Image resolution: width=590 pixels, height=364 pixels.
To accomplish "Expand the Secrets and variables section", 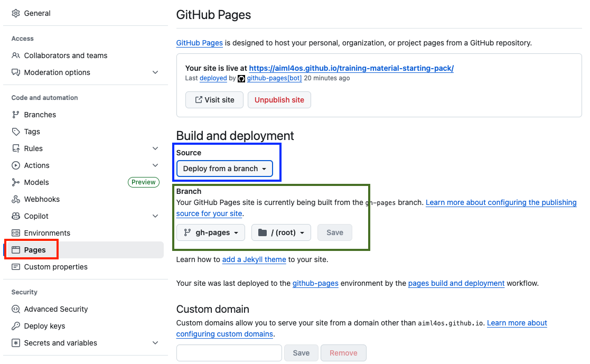I will click(155, 343).
